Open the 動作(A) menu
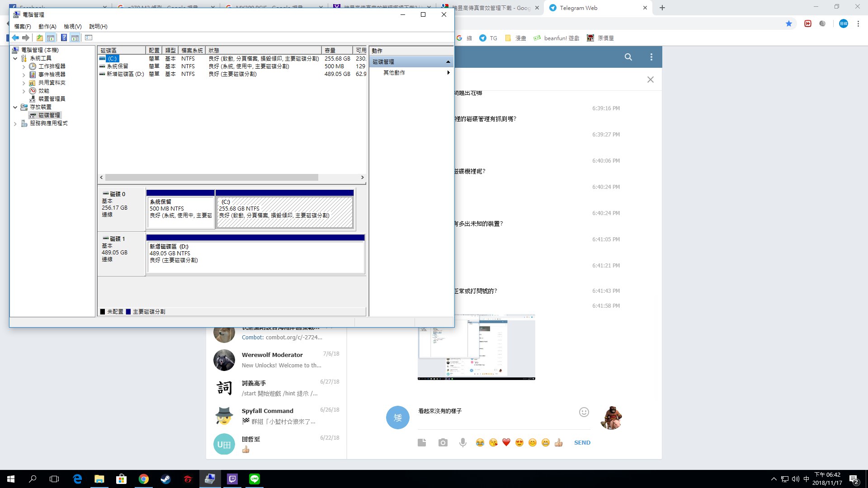Viewport: 868px width, 488px height. [47, 27]
